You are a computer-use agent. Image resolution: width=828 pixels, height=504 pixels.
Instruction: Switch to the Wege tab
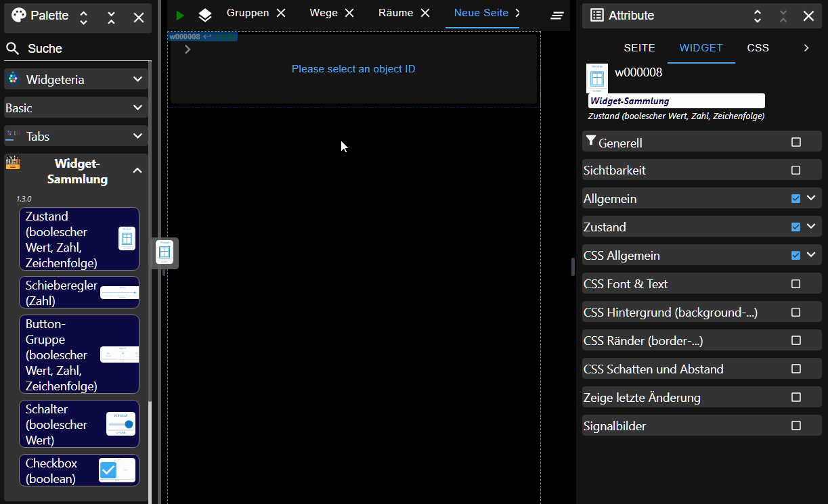[324, 13]
